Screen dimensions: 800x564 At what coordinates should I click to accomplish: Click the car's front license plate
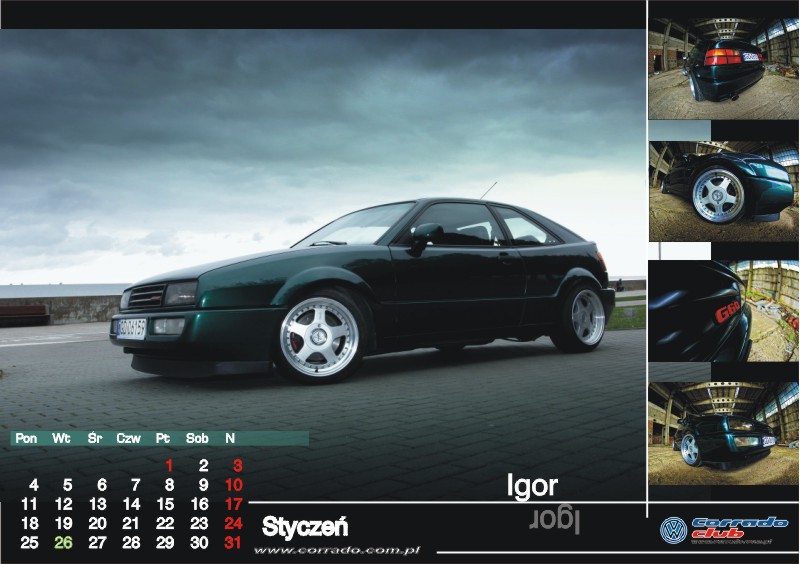(131, 328)
